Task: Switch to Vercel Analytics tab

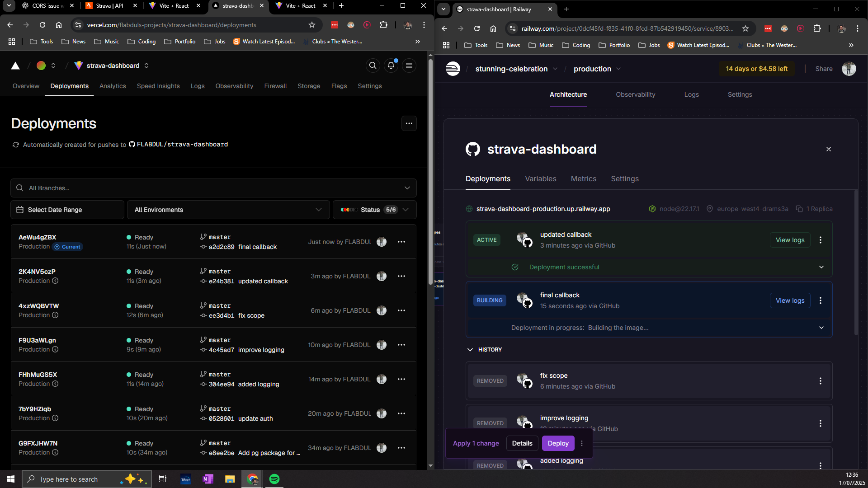Action: point(113,86)
